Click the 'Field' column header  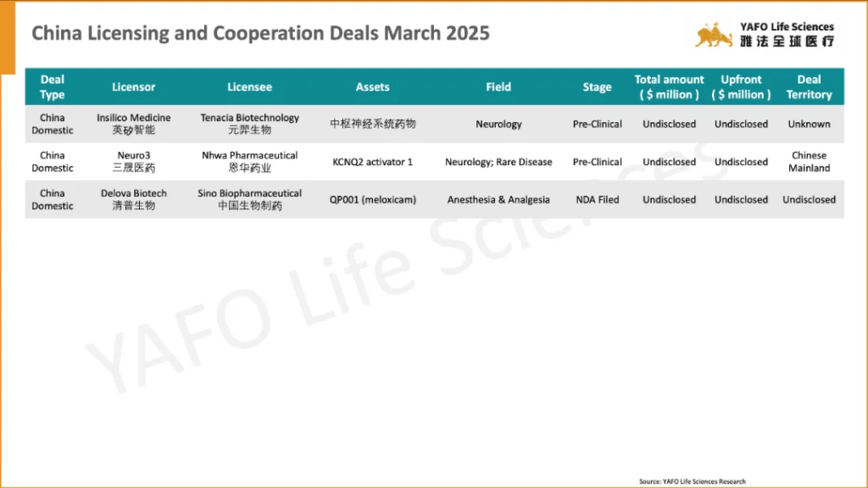pyautogui.click(x=498, y=87)
